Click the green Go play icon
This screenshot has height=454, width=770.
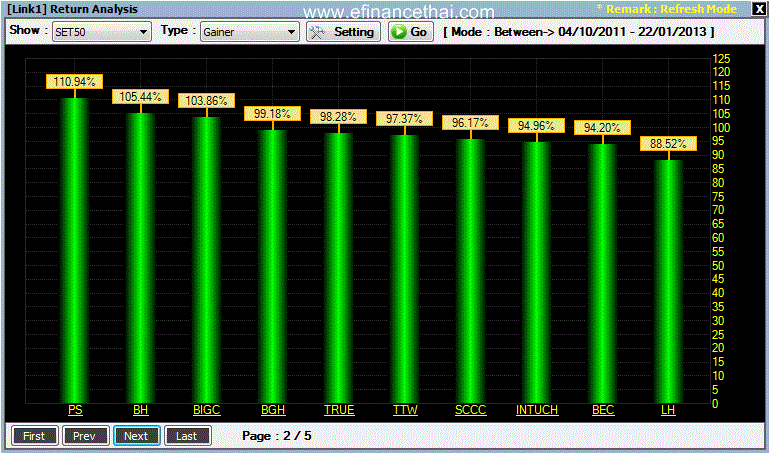pyautogui.click(x=399, y=32)
